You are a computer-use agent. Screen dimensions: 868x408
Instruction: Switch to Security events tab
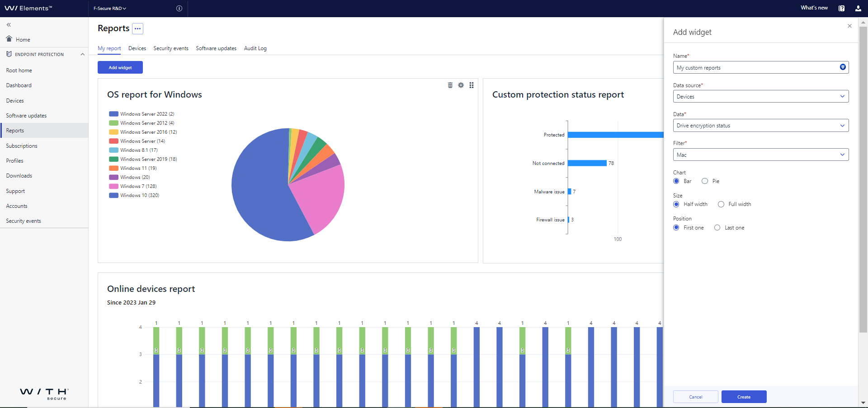pyautogui.click(x=171, y=48)
